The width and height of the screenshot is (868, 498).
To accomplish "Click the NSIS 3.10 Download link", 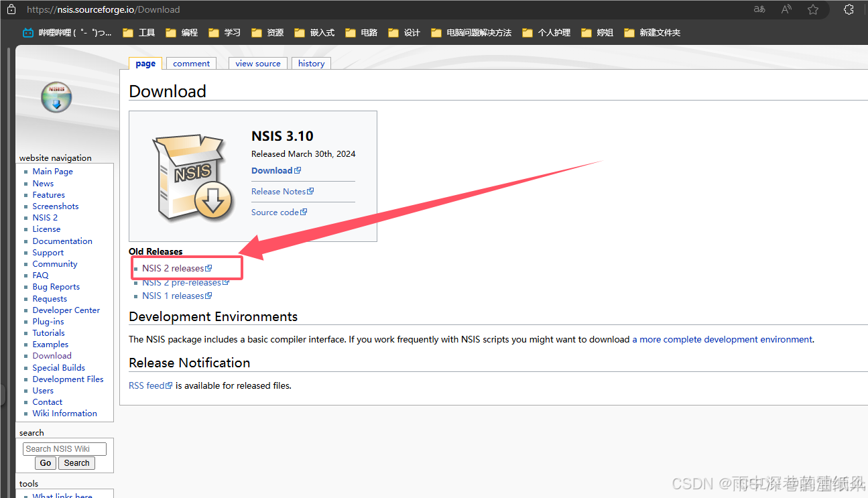I will [x=276, y=170].
